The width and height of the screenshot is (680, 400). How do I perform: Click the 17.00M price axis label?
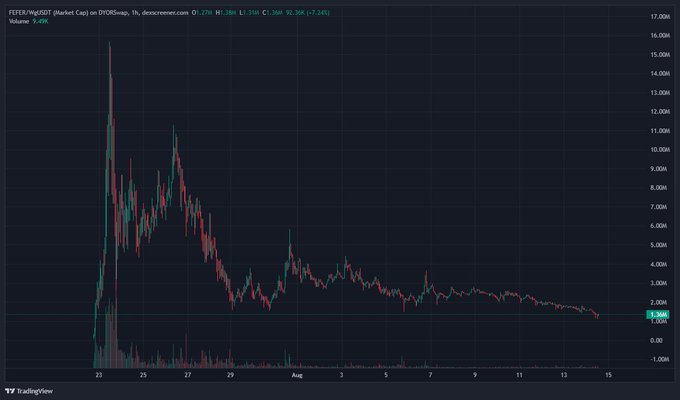click(660, 16)
